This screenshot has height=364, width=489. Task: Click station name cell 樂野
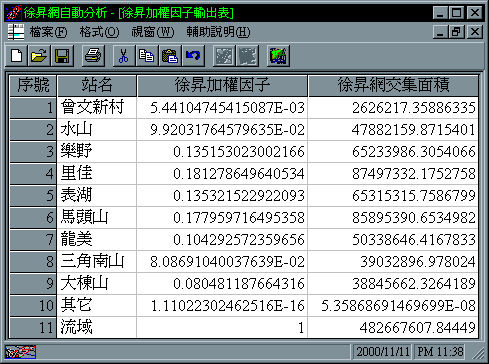(x=97, y=152)
